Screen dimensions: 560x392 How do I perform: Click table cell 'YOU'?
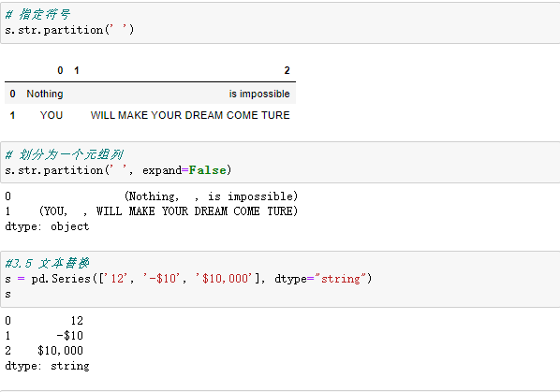coord(52,115)
